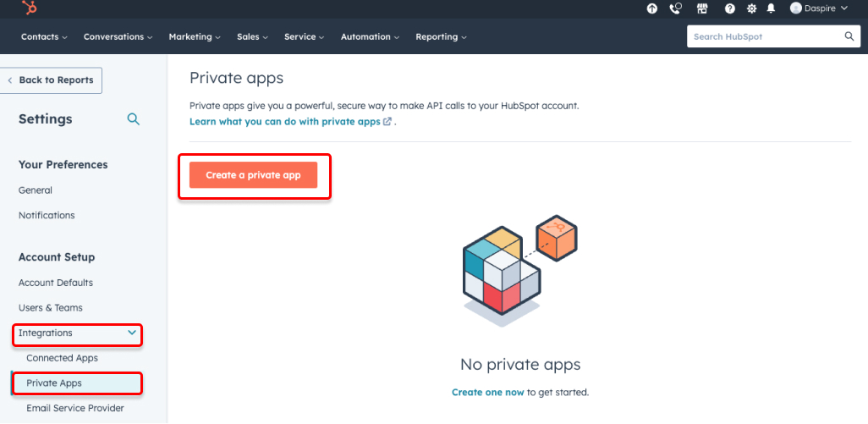868x424 pixels.
Task: Click the Settings sidebar heading
Action: (46, 119)
